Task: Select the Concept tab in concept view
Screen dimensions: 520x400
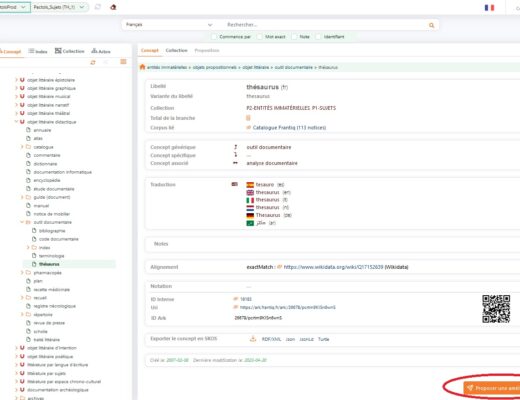Action: 150,50
